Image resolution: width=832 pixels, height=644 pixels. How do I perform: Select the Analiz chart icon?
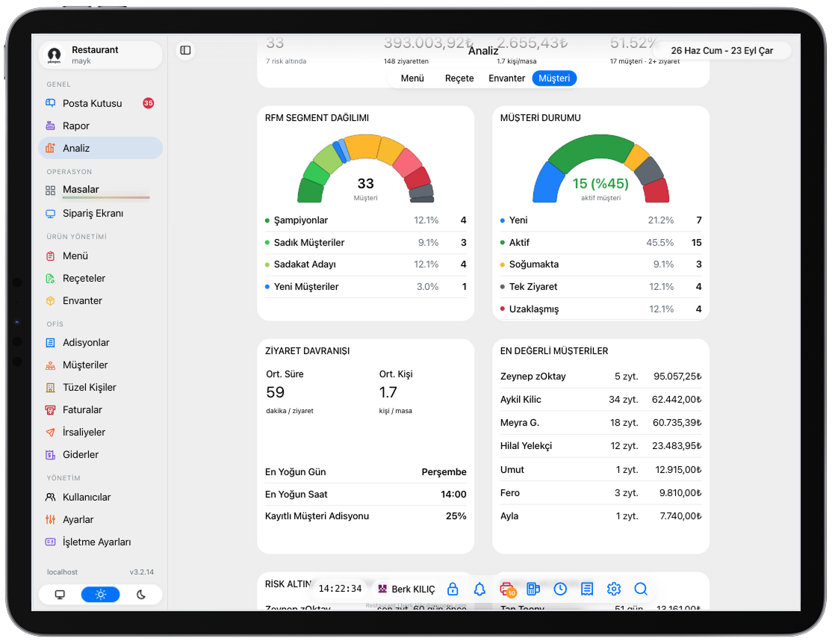click(50, 148)
